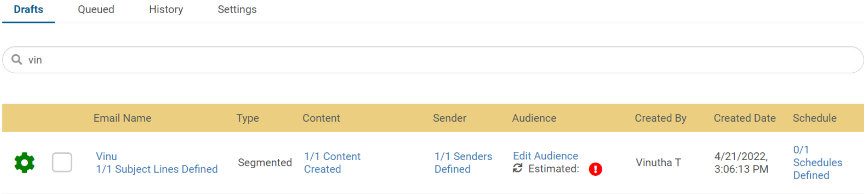Open the Settings tab

(237, 9)
